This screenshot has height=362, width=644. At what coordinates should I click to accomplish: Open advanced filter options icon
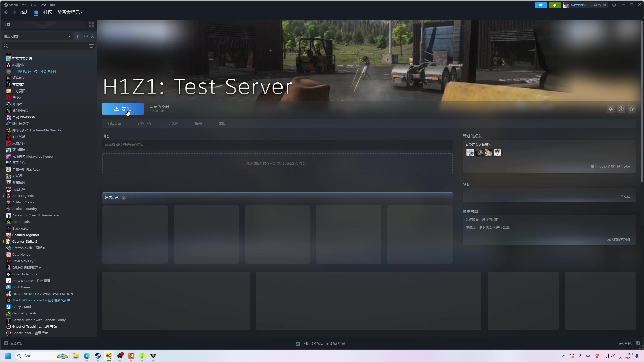[91, 46]
